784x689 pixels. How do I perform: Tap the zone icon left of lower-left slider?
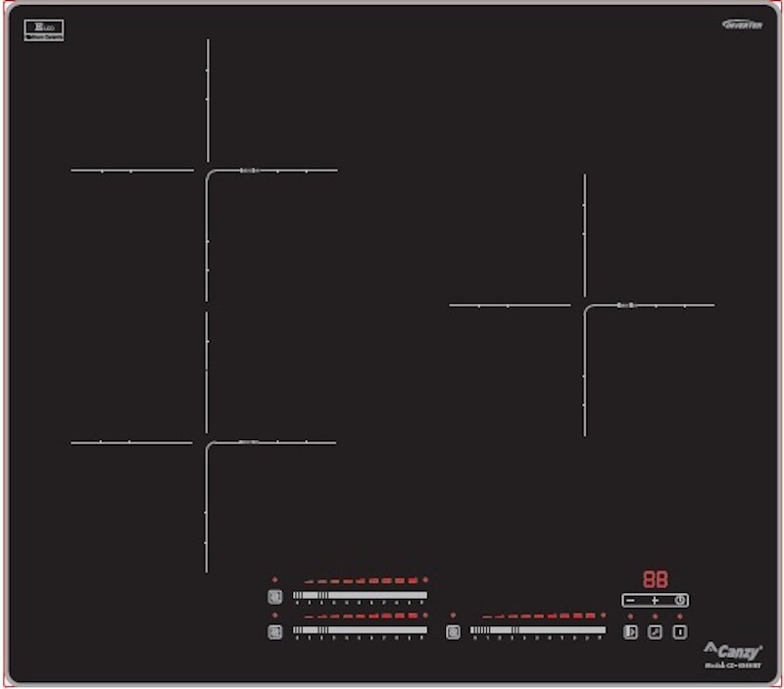coord(274,632)
